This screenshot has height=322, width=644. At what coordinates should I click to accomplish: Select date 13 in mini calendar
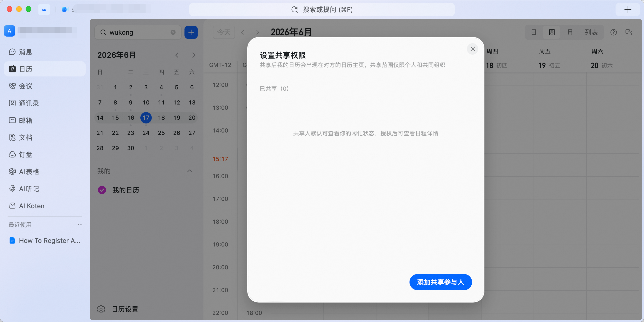click(192, 102)
